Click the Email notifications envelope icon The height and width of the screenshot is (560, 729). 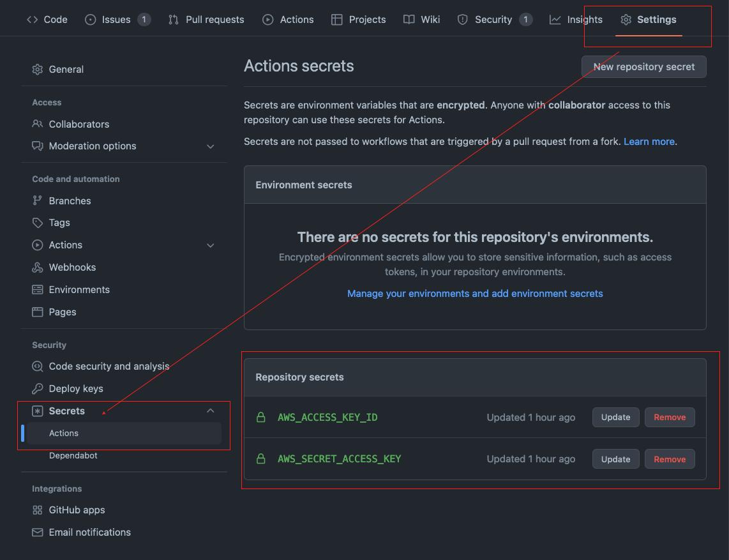pos(37,532)
